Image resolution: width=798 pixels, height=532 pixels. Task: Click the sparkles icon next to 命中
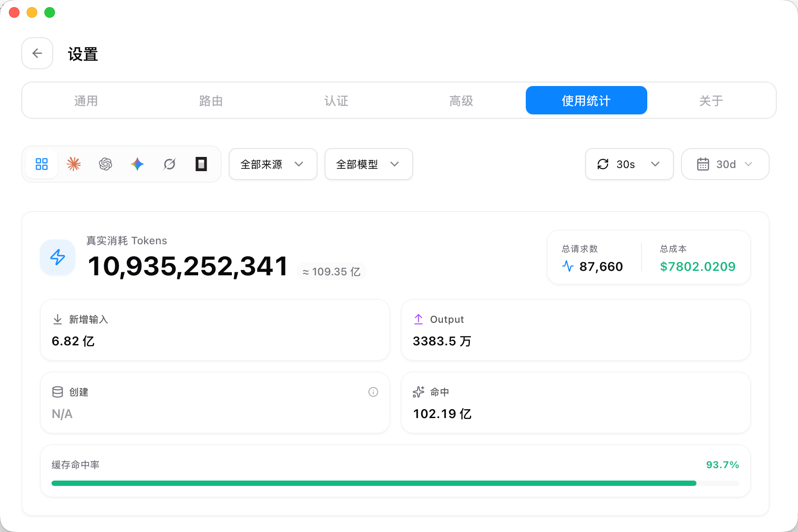click(419, 392)
